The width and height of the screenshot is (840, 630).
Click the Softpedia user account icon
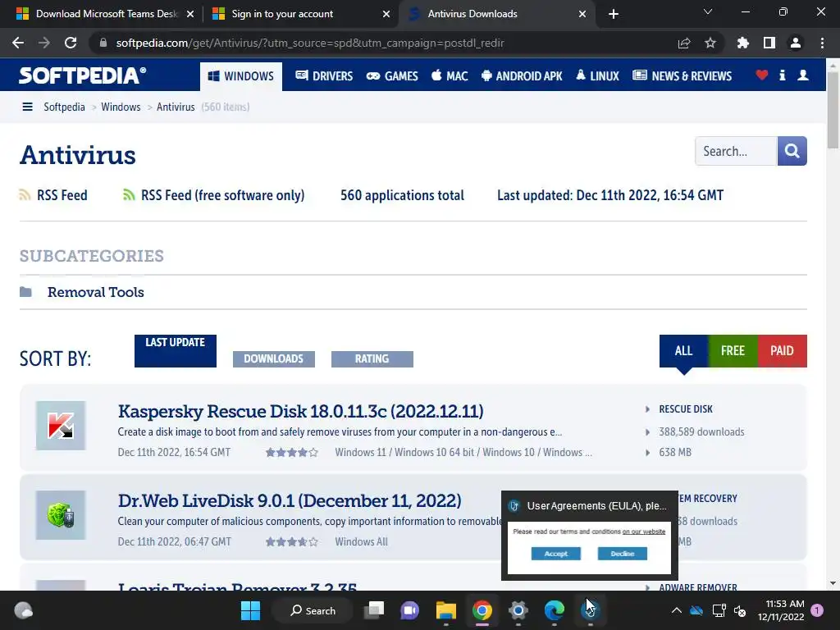802,75
